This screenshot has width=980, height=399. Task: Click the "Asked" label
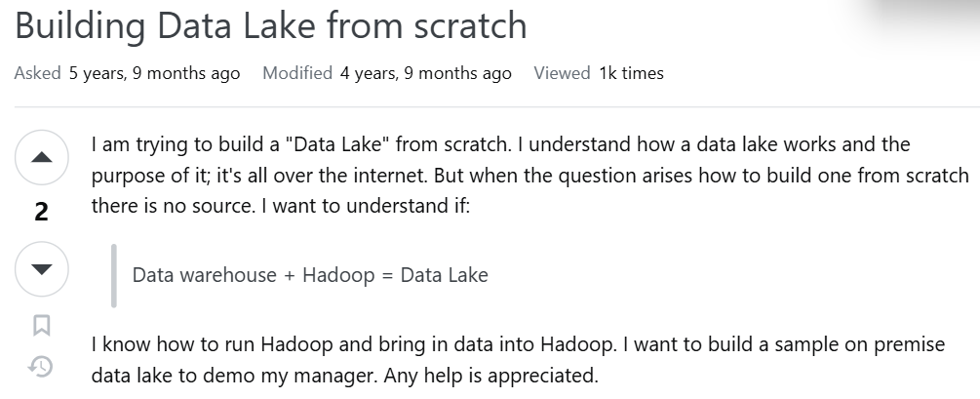(x=37, y=73)
